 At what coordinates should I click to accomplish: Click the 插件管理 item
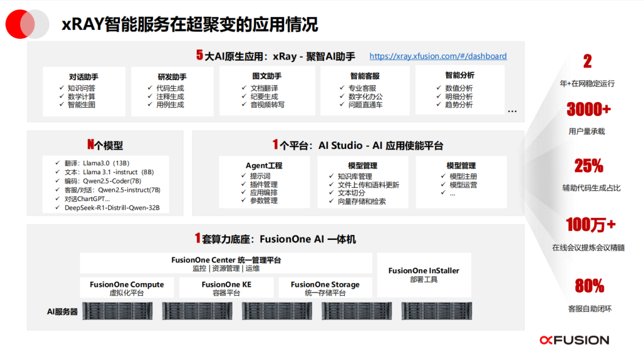pos(263,185)
